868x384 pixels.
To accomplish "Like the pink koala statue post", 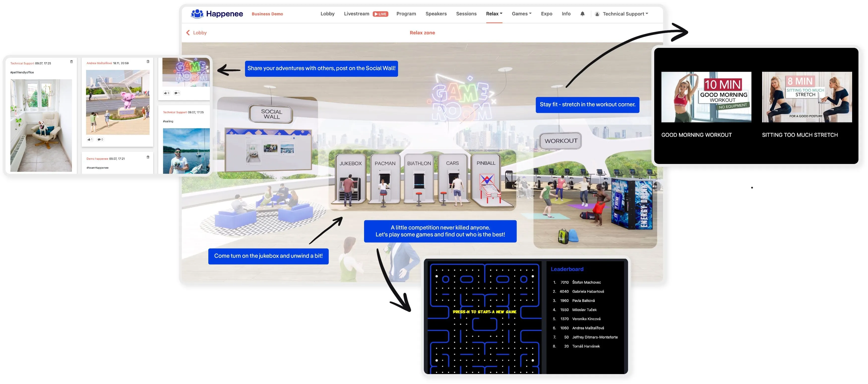I will pyautogui.click(x=90, y=140).
